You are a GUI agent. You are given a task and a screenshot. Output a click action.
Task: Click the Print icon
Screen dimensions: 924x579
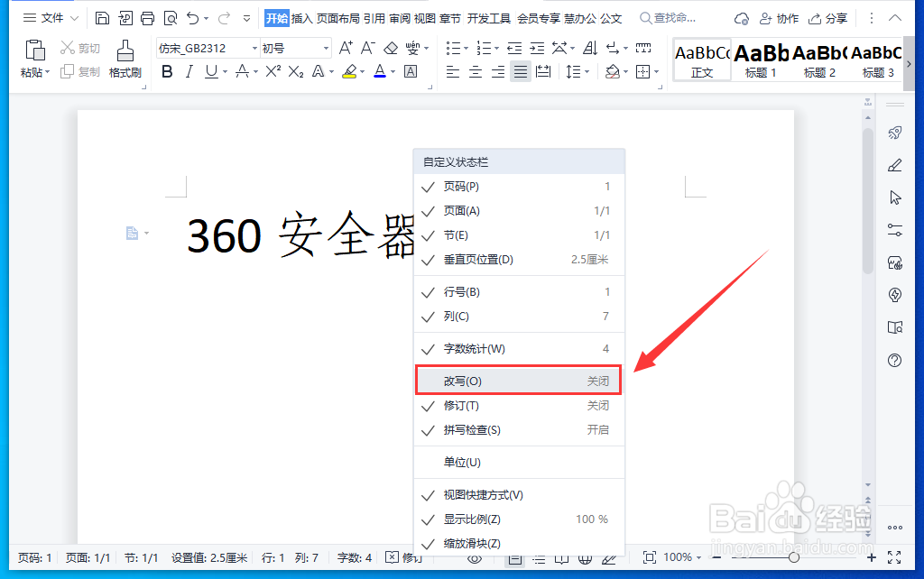tap(147, 18)
